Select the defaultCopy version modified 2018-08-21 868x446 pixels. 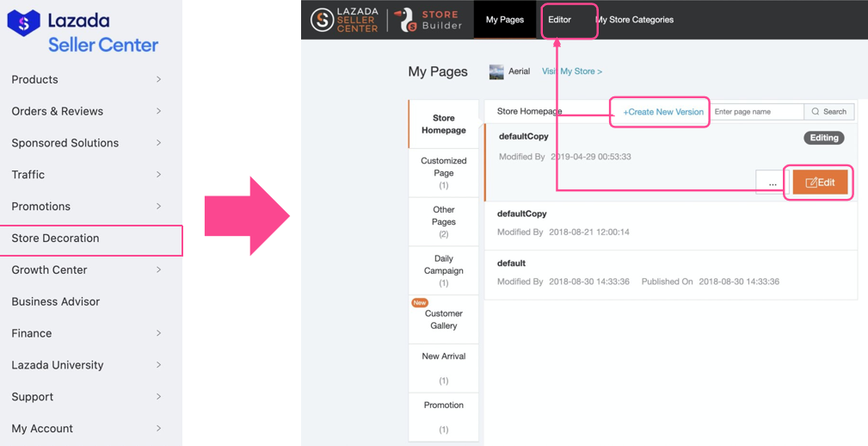pyautogui.click(x=670, y=226)
